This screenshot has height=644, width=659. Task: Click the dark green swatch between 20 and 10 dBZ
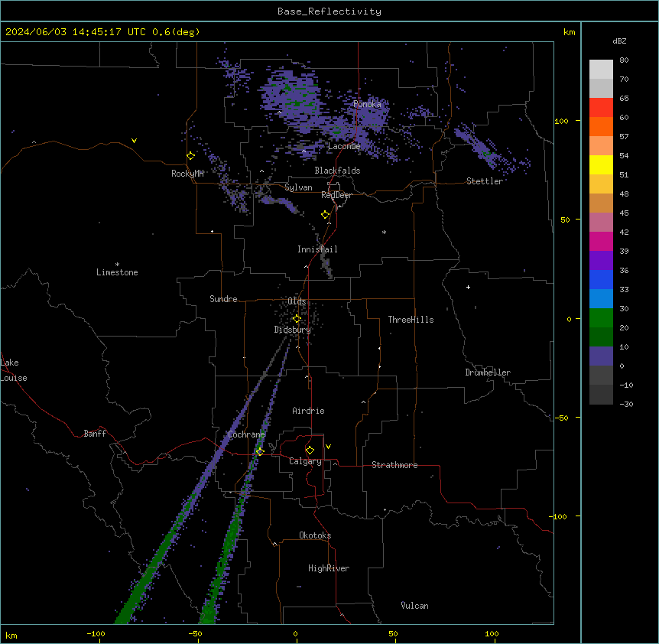(x=601, y=337)
